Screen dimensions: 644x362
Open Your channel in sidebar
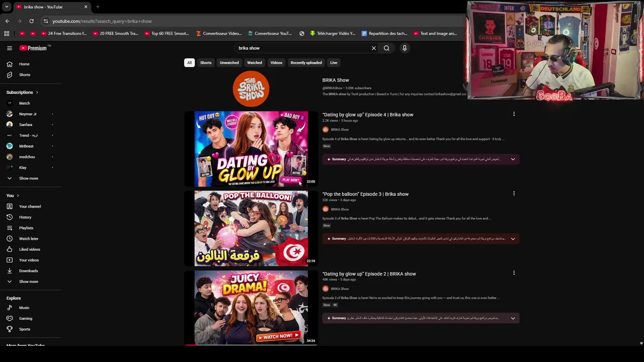point(30,207)
